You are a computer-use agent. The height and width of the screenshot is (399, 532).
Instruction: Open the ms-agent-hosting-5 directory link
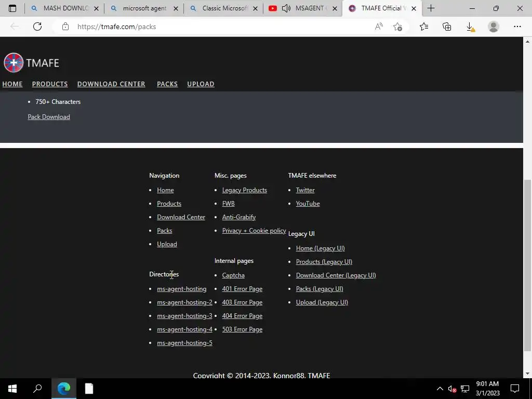click(184, 343)
